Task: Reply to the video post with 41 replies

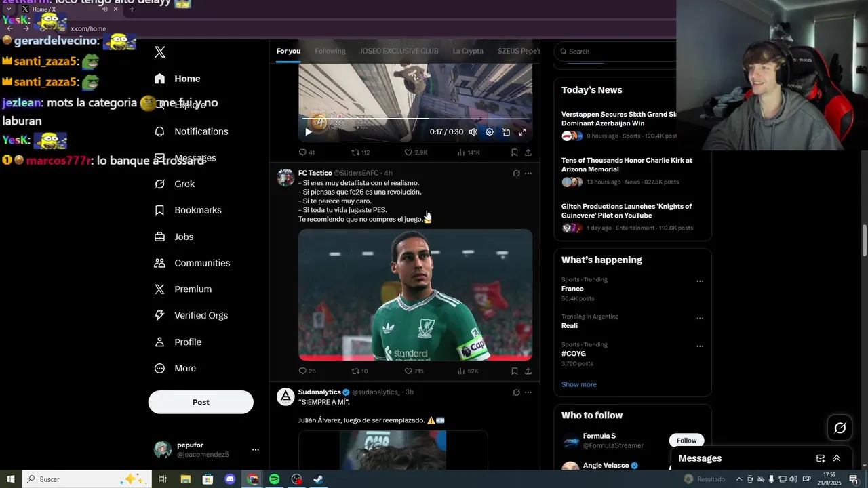Action: click(307, 152)
